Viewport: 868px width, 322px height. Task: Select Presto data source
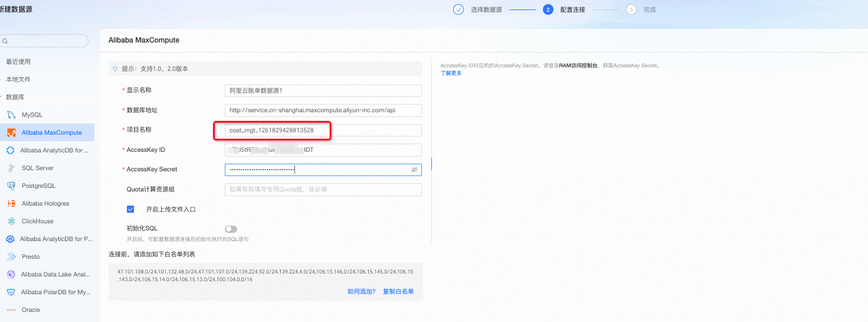pos(47,256)
